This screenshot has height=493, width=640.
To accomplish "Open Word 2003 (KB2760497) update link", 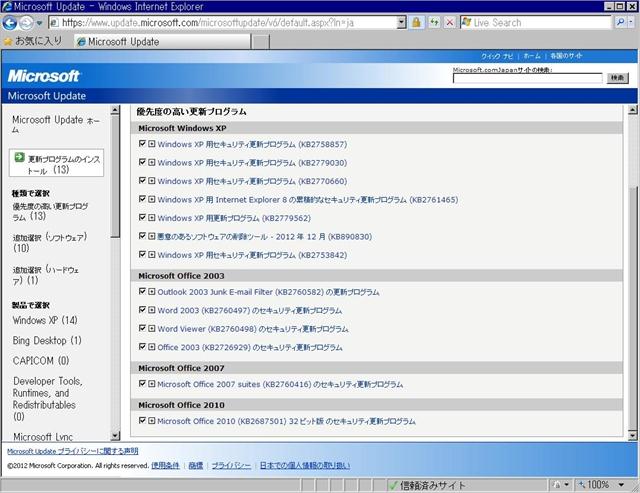I will pos(250,311).
